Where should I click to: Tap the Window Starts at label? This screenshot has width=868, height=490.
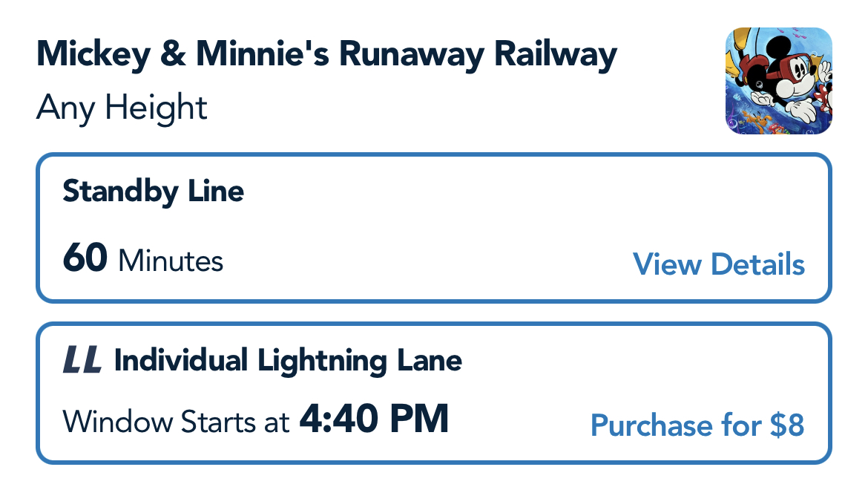pos(176,423)
